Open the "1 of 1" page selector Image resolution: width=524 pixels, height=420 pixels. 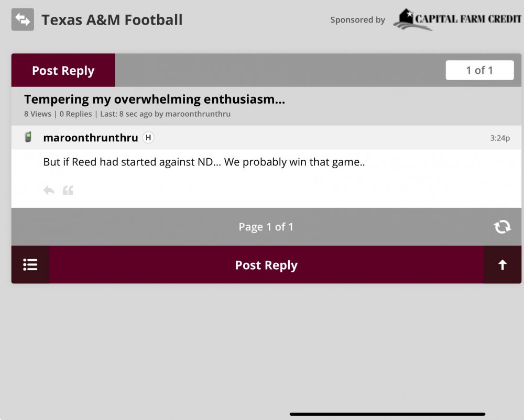pos(479,70)
